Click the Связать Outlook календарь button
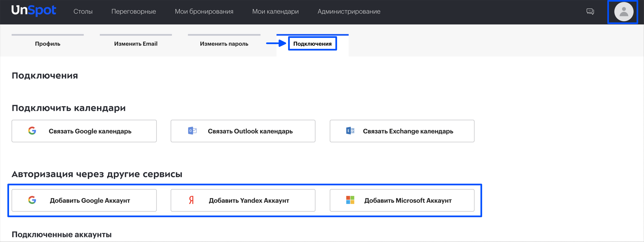The image size is (644, 242). coord(243,131)
